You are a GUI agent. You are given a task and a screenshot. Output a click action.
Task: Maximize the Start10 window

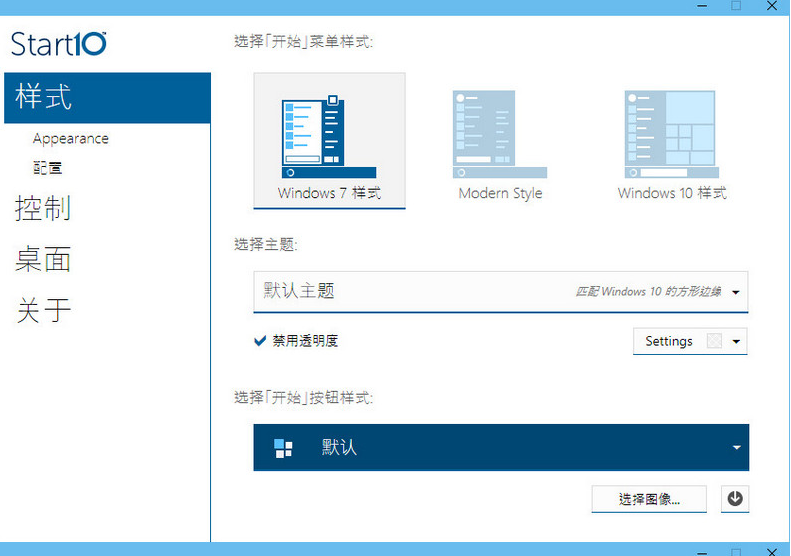[x=737, y=6]
